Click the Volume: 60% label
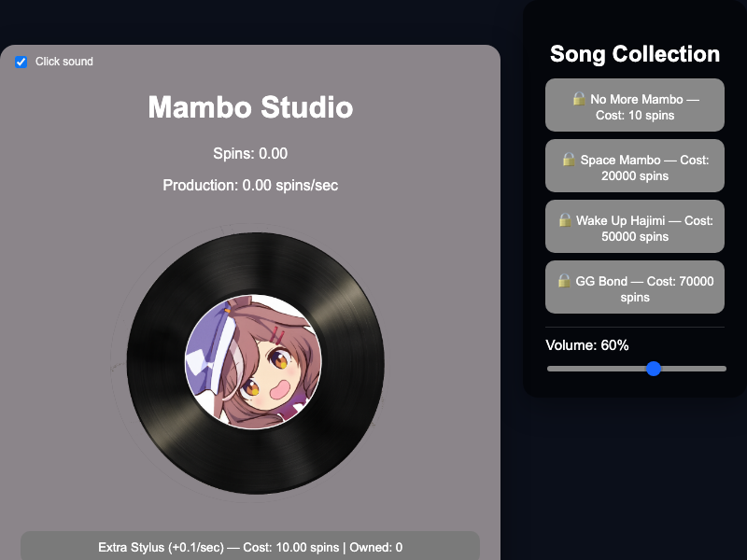This screenshot has height=560, width=747. click(586, 345)
